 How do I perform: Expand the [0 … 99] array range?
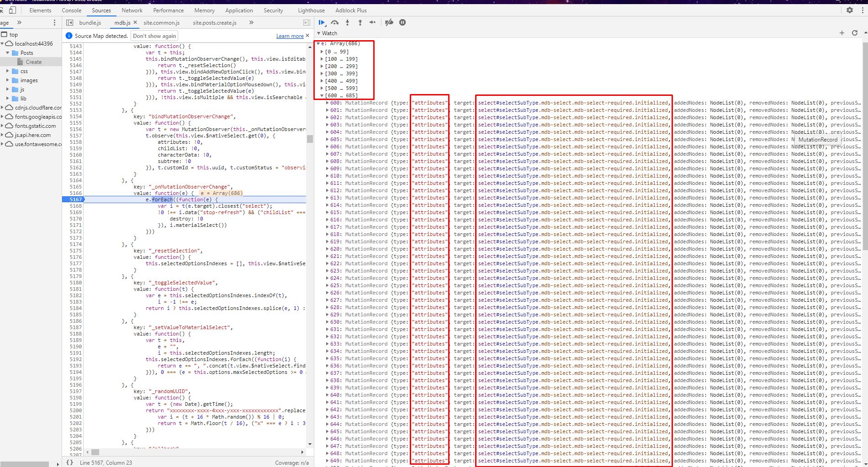(322, 52)
